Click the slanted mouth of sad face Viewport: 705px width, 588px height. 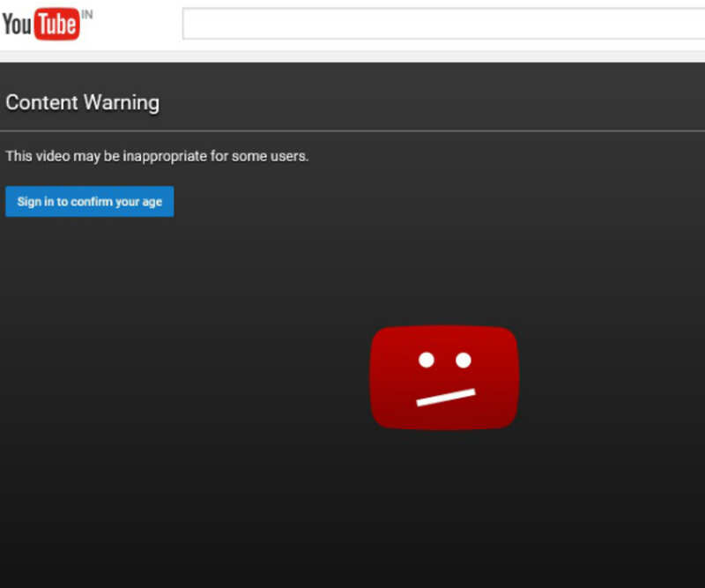[x=446, y=397]
